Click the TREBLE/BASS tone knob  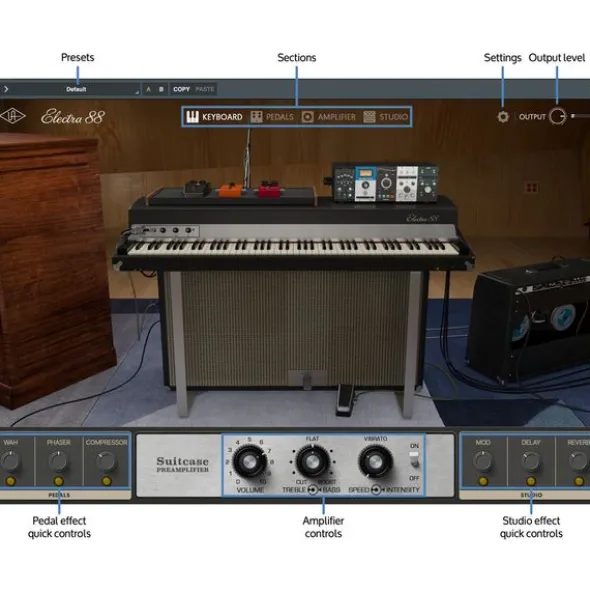point(313,461)
